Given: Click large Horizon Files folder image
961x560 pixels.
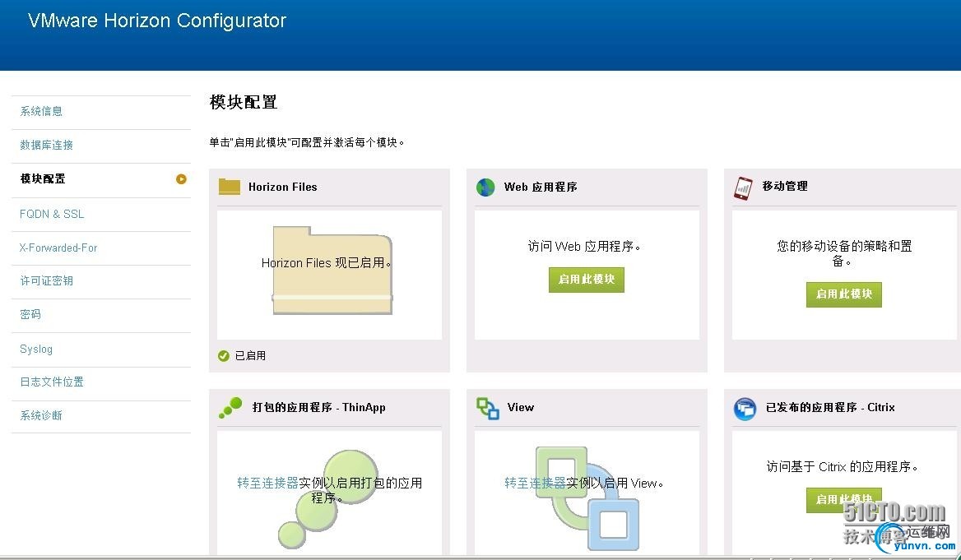Looking at the screenshot, I should tap(332, 271).
